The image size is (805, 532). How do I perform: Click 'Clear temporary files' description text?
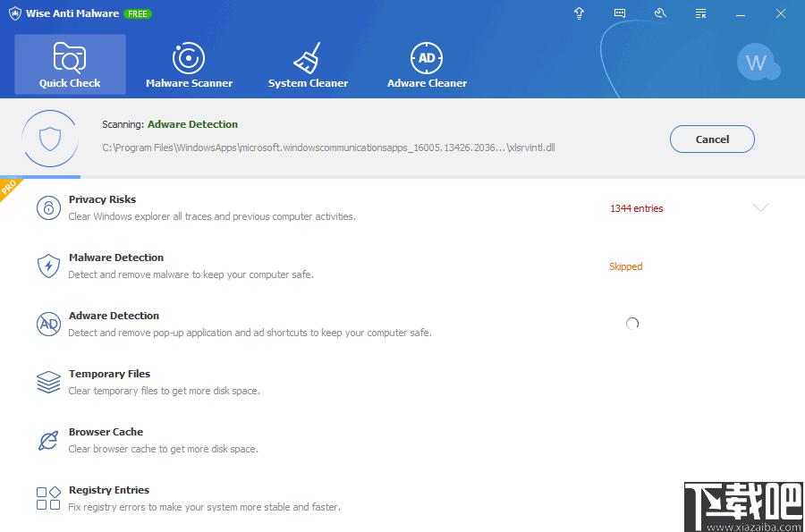click(x=165, y=391)
